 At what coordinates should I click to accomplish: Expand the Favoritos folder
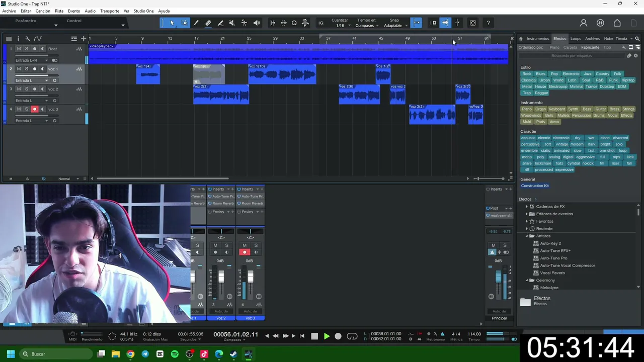(x=527, y=221)
